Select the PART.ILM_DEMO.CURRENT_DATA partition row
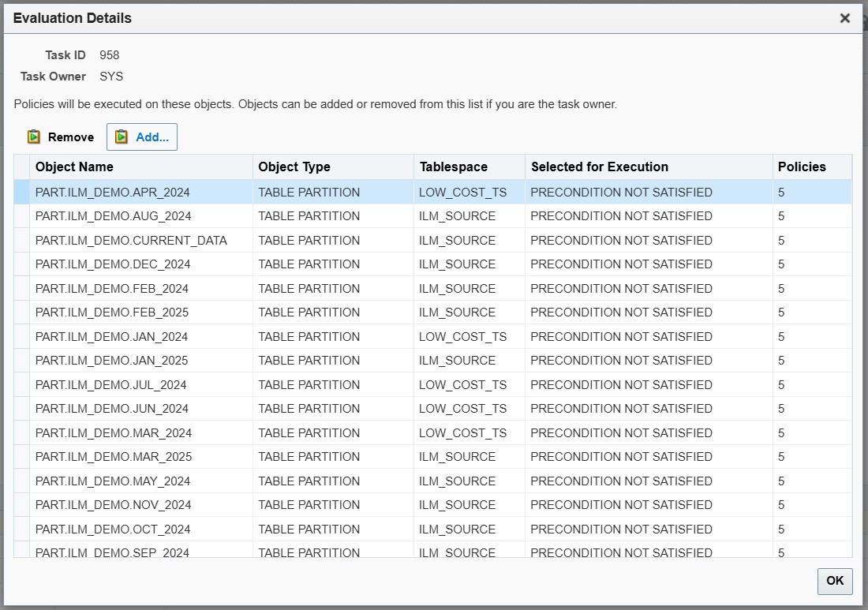Viewport: 868px width, 610px height. [x=131, y=241]
